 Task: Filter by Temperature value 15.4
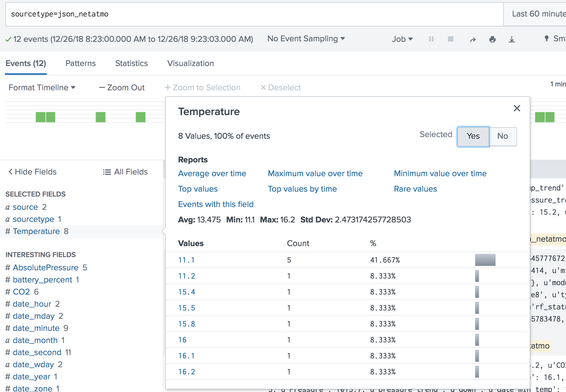click(x=187, y=292)
